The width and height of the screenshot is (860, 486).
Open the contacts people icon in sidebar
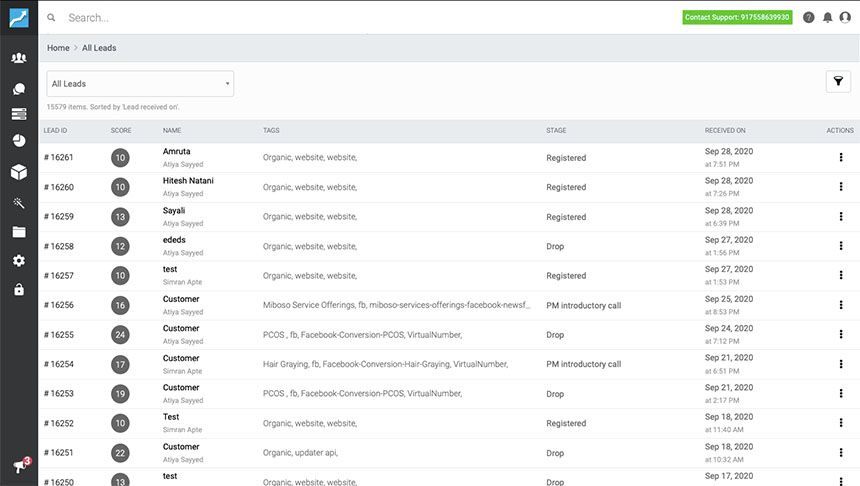coord(19,58)
